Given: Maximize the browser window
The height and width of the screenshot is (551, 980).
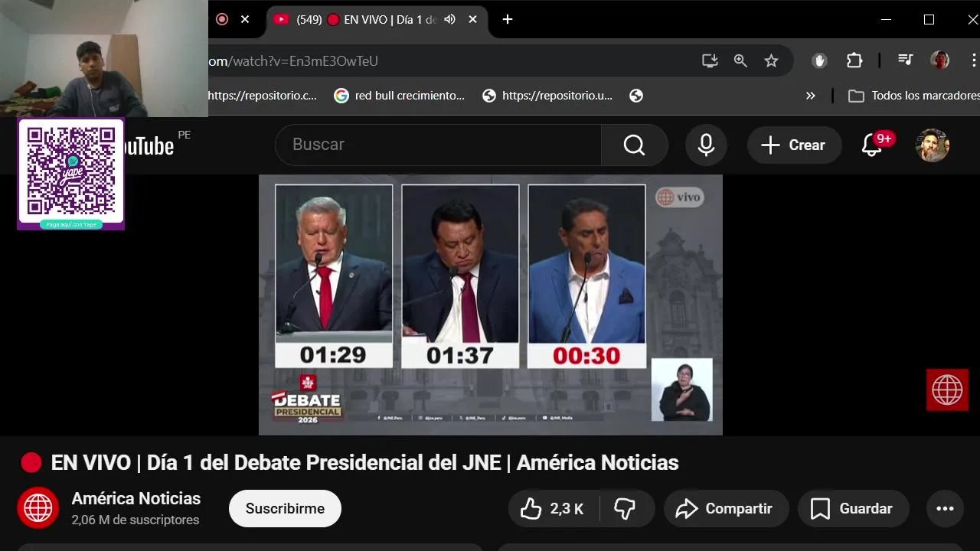Looking at the screenshot, I should click(929, 20).
